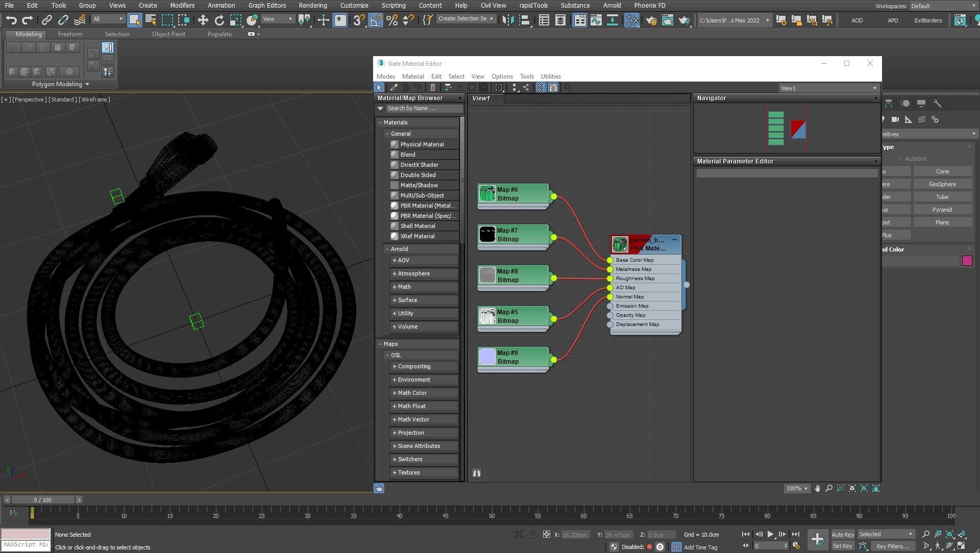This screenshot has width=980, height=553.
Task: Pick Material from Object eyedropper in Slate
Action: [394, 88]
